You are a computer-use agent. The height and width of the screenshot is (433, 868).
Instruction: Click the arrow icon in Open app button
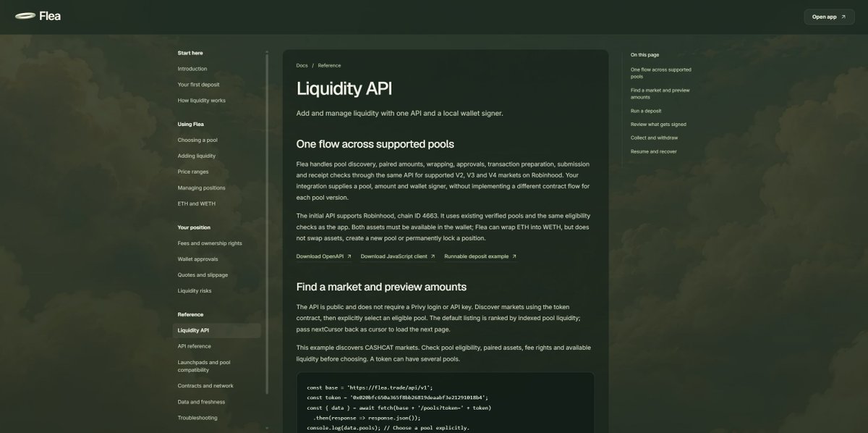(843, 17)
